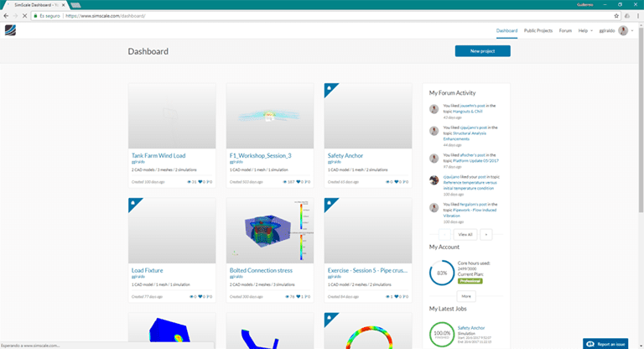Click the Professional plan badge
The height and width of the screenshot is (349, 644).
click(470, 281)
